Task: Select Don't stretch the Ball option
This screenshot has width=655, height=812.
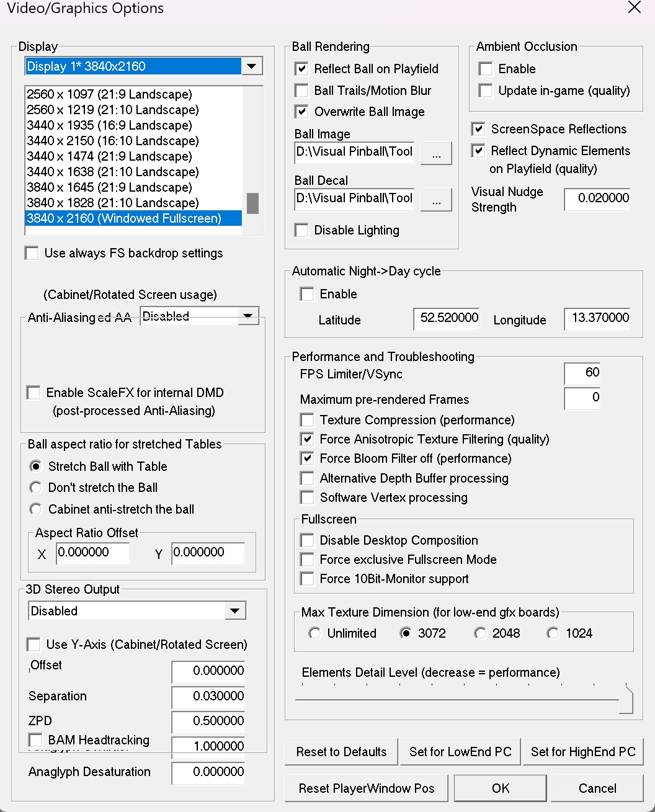Action: 35,488
